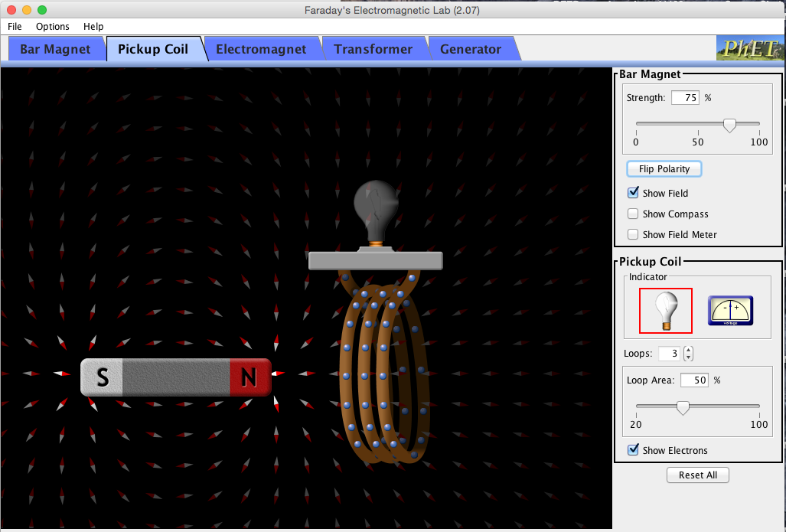Increase the Loops count with up arrow
Viewport: 786px width, 532px height.
coord(689,350)
